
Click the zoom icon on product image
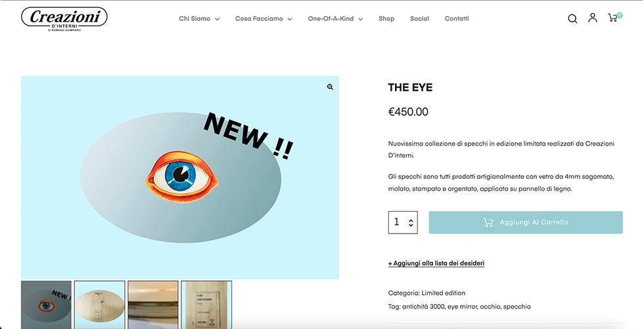(x=330, y=87)
